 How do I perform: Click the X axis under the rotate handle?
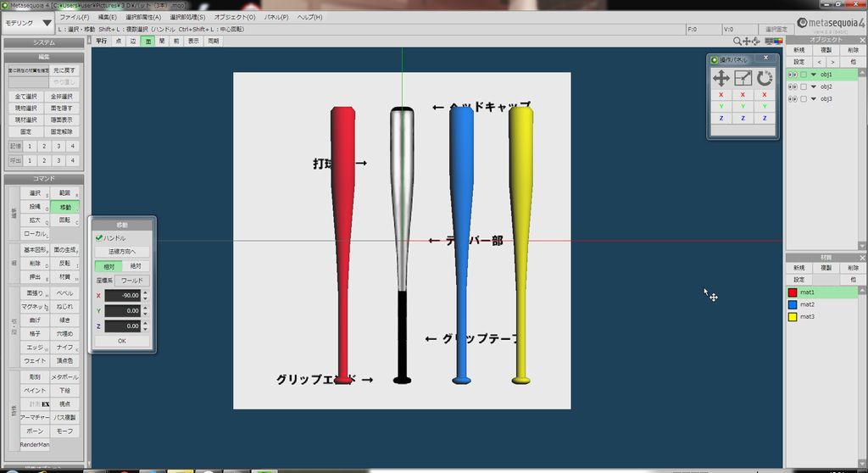[x=765, y=95]
